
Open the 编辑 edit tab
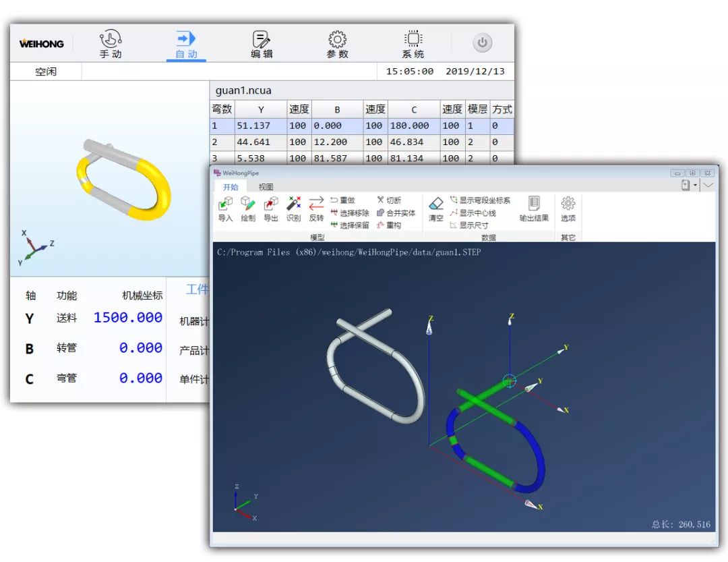(x=262, y=44)
